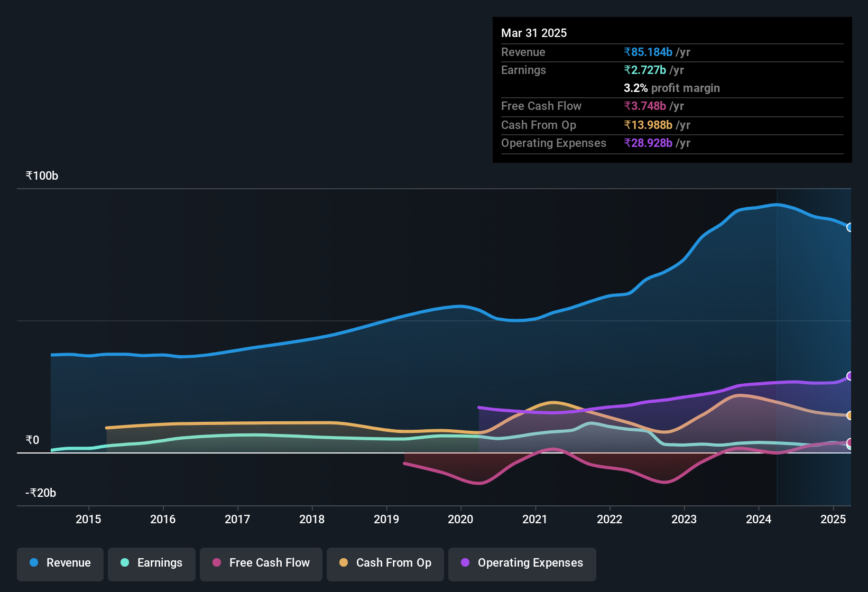Viewport: 868px width, 592px height.
Task: Click the purple Operating Expenses legend dot
Action: pos(465,563)
